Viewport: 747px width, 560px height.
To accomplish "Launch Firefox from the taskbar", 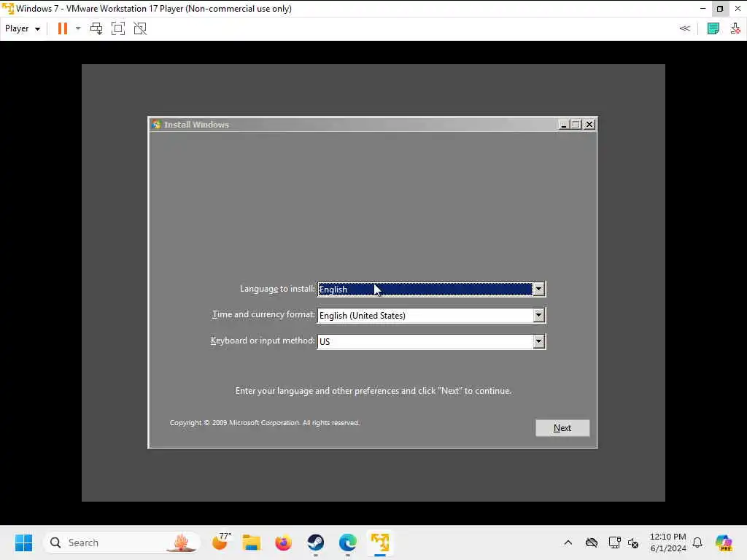I will (x=284, y=542).
